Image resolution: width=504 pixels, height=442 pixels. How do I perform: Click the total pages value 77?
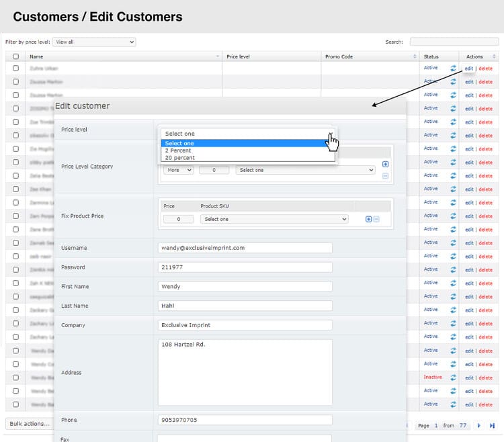pyautogui.click(x=462, y=426)
